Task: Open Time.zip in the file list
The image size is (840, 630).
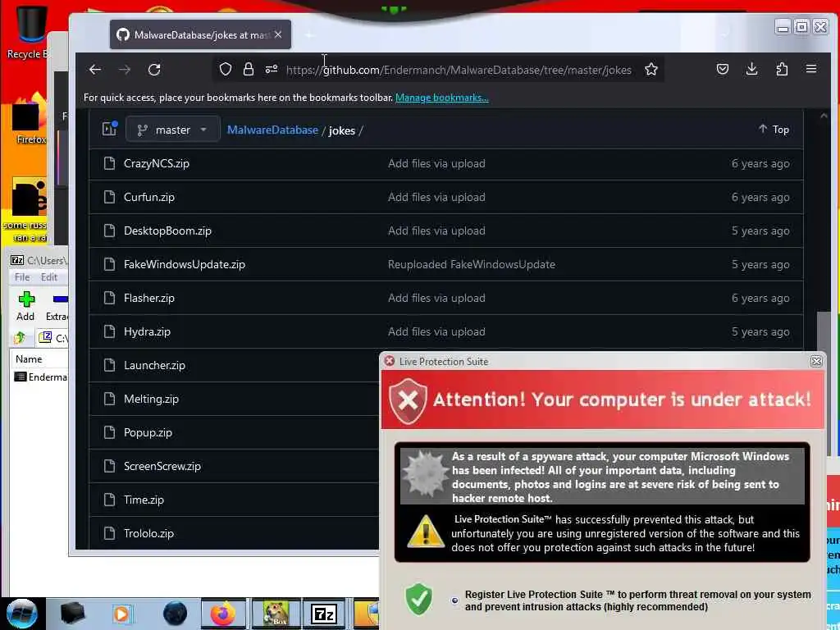Action: coord(144,500)
